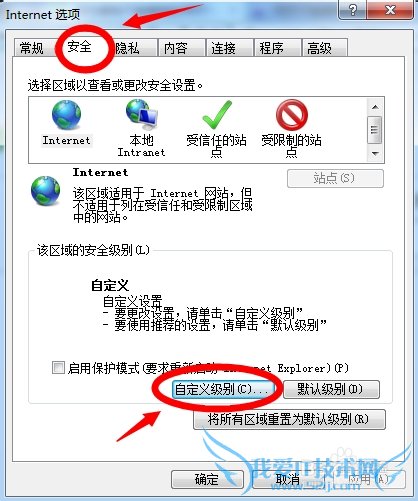Select the 受信任的站点 green checkmark icon
418x501 pixels.
click(x=217, y=115)
